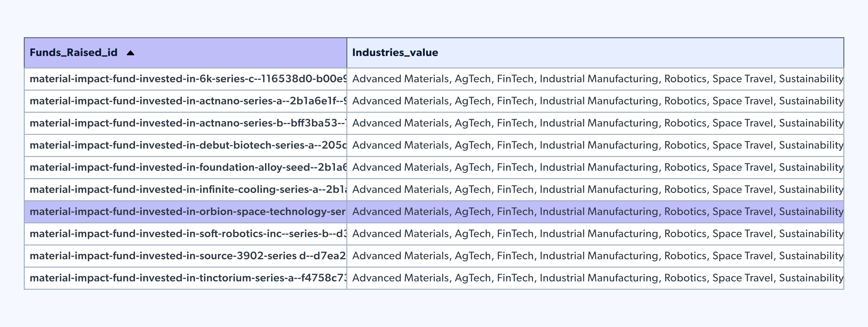Image resolution: width=868 pixels, height=327 pixels.
Task: Click industries cell in debut-biotech row
Action: pos(595,145)
